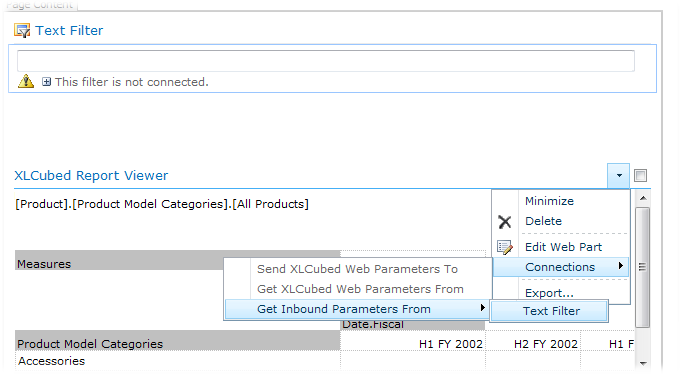This screenshot has height=374, width=680.
Task: Select Delete in the web part menu
Action: point(543,221)
